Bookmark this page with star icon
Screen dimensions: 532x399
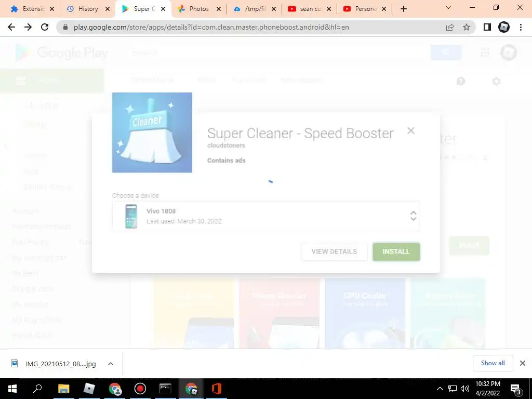tap(467, 27)
